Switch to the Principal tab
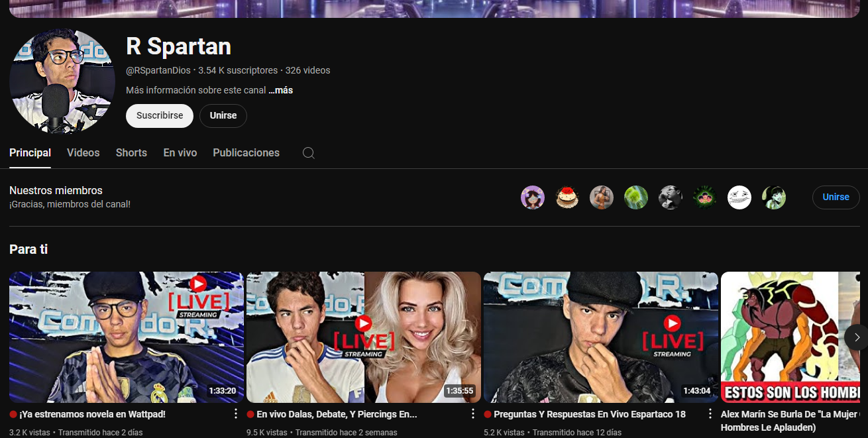The width and height of the screenshot is (868, 438). (30, 153)
